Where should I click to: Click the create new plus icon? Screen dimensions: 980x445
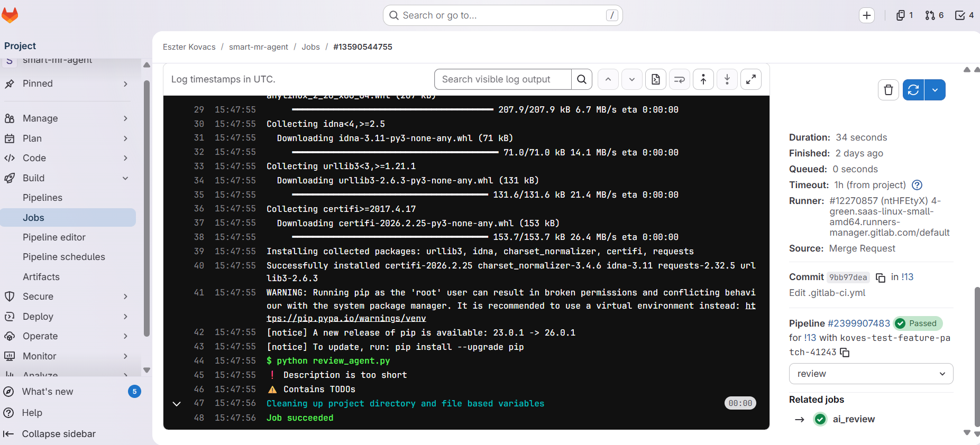pos(867,15)
